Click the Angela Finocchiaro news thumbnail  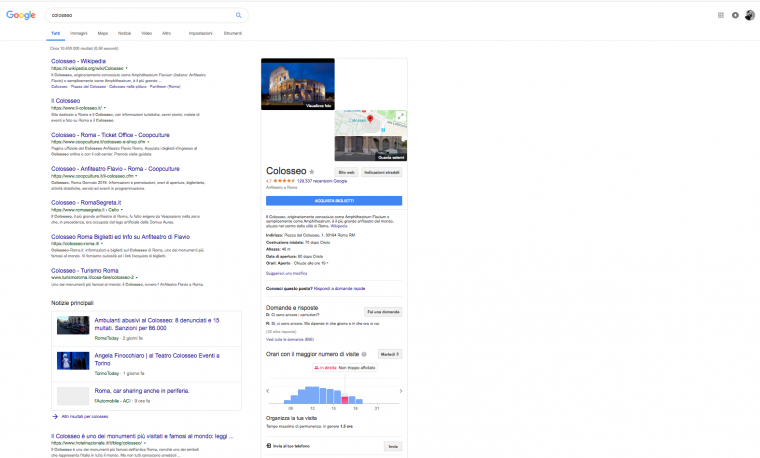pyautogui.click(x=73, y=361)
